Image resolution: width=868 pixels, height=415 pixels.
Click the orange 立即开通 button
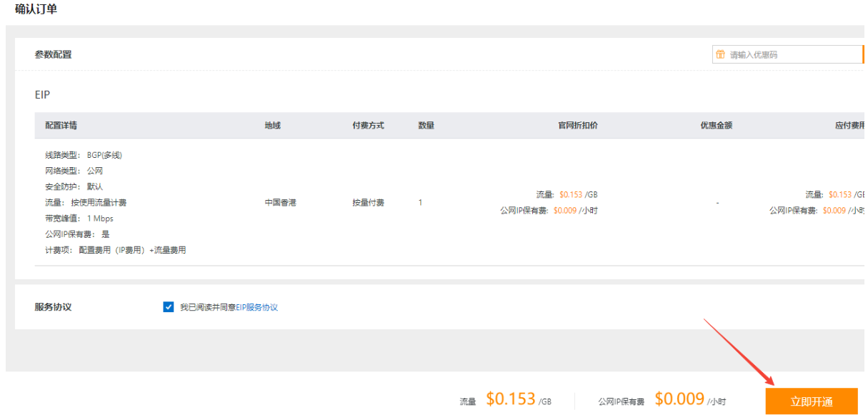(811, 401)
